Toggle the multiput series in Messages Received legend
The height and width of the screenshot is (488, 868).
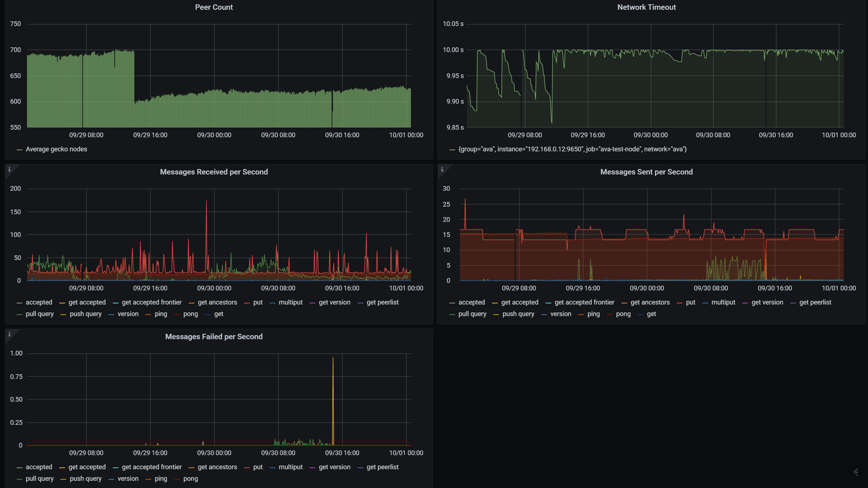(x=290, y=302)
